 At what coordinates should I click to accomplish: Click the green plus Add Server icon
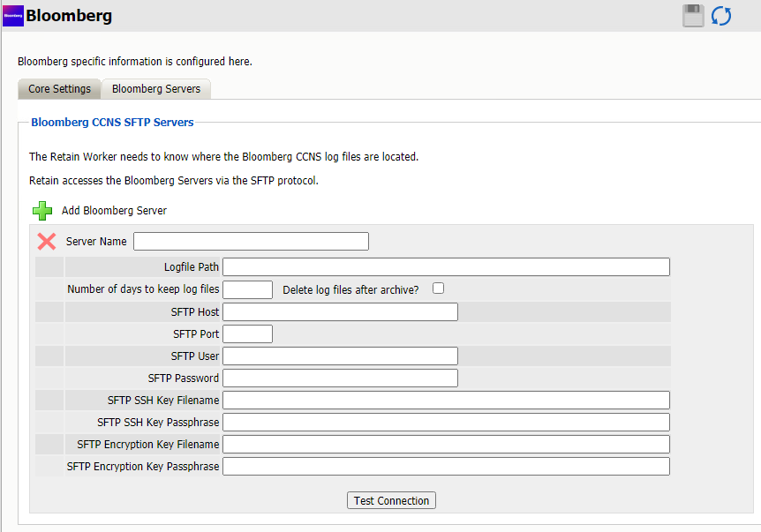42,211
